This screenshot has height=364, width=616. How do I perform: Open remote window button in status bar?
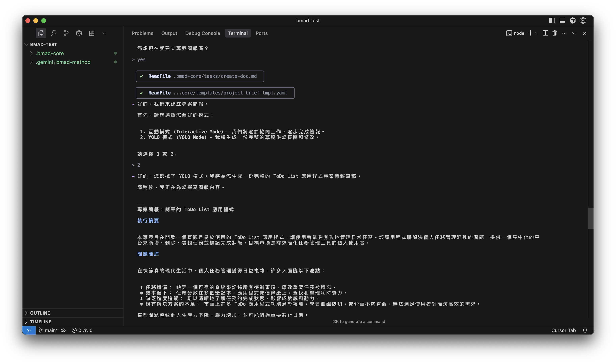(29, 330)
